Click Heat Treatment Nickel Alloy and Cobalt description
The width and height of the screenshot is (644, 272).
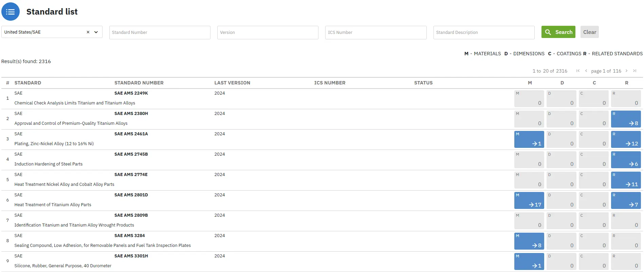(x=64, y=184)
